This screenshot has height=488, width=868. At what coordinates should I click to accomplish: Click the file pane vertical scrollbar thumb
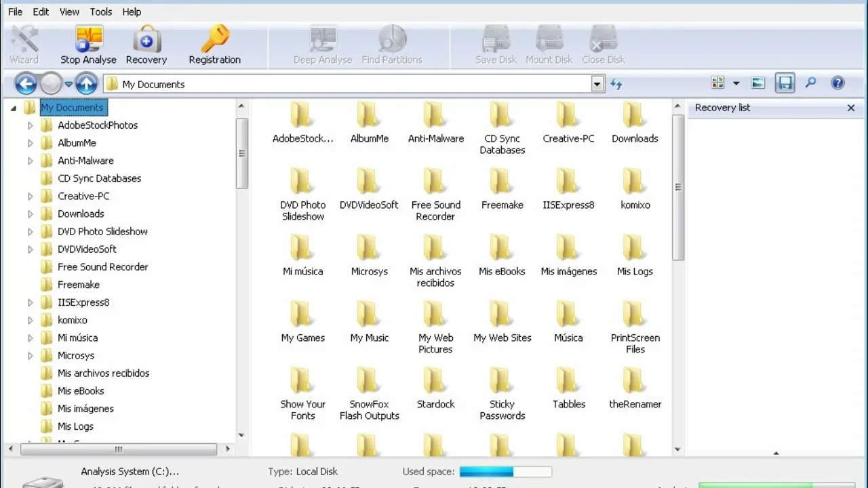[x=678, y=188]
